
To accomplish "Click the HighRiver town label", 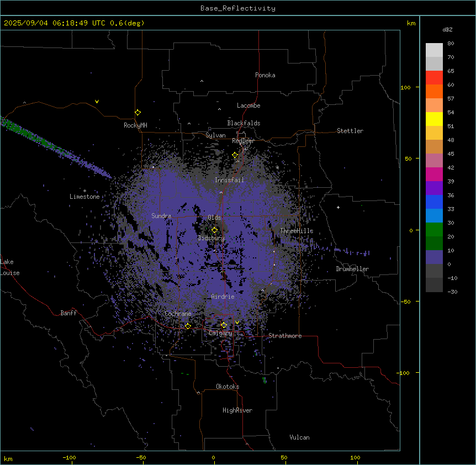I will click(x=237, y=410).
